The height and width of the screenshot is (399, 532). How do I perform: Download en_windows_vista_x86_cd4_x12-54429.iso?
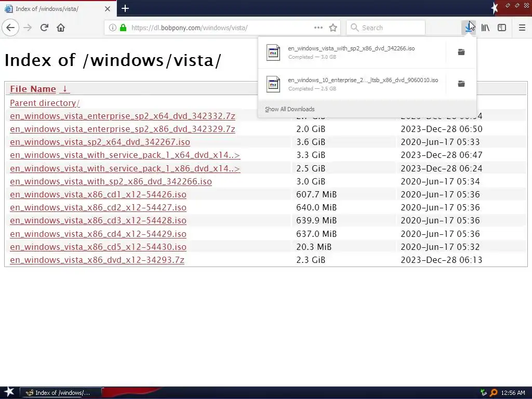[x=98, y=234]
